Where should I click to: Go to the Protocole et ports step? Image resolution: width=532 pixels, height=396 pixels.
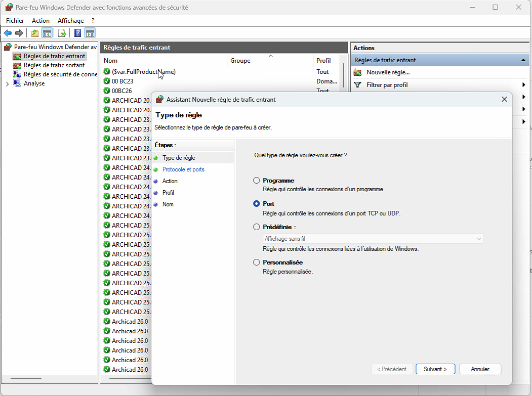184,169
